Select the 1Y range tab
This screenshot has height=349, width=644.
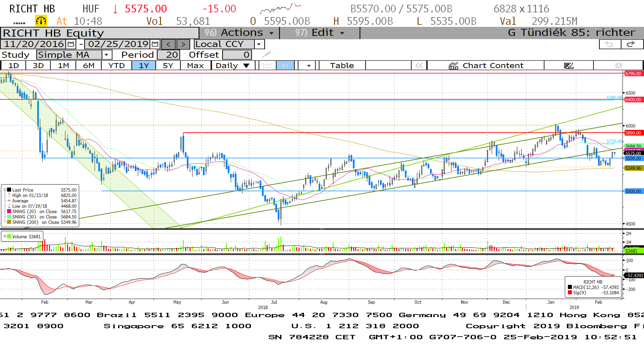[144, 65]
